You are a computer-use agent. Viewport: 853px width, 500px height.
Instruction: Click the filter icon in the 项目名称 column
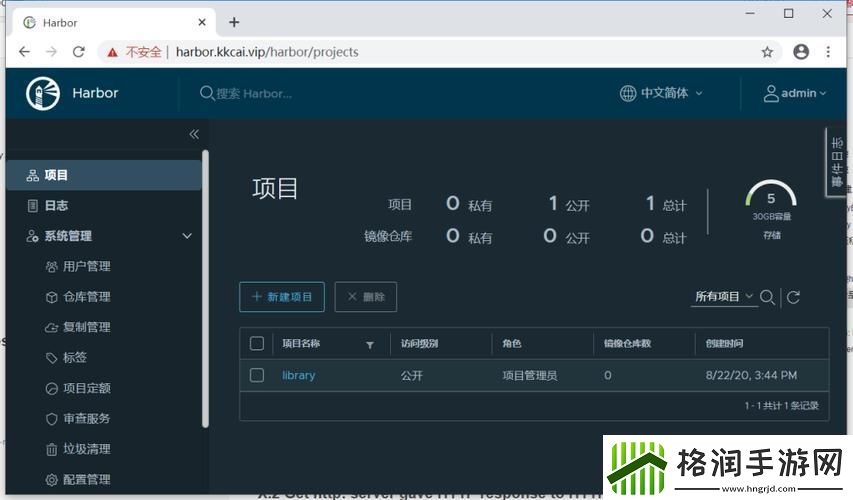coord(370,345)
